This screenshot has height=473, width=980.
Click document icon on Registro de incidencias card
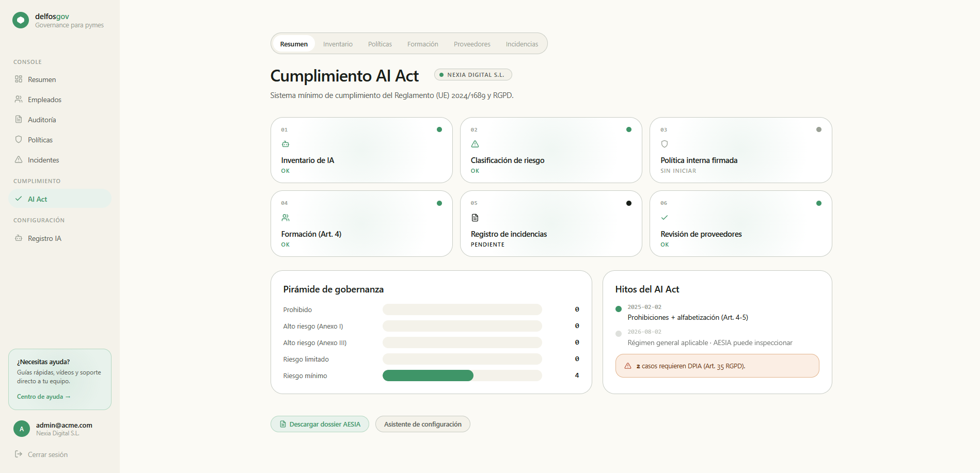[475, 218]
